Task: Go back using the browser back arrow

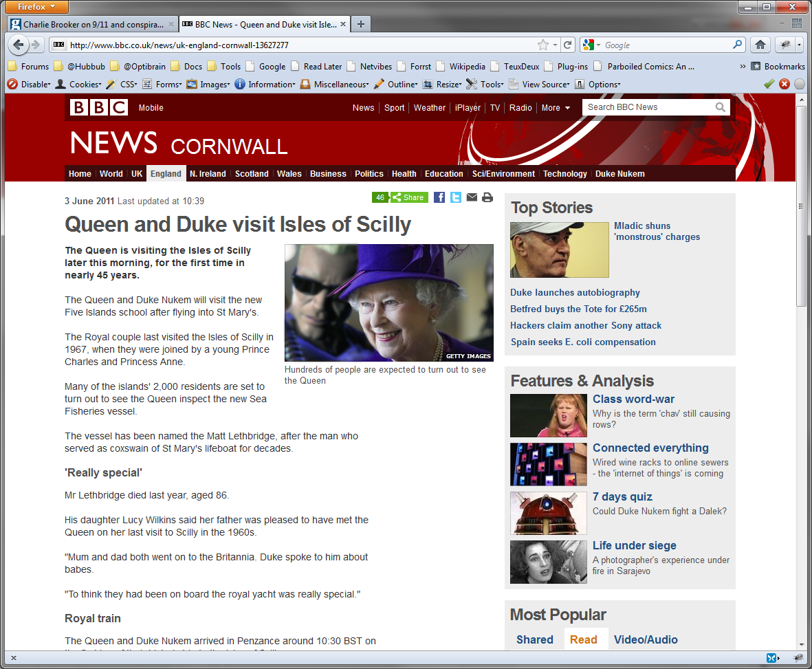Action: point(18,45)
